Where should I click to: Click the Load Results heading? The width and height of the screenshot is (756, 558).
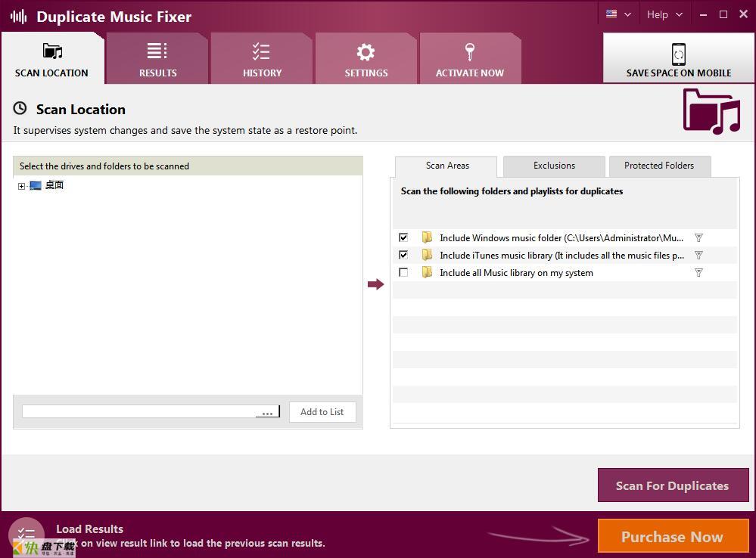point(90,529)
